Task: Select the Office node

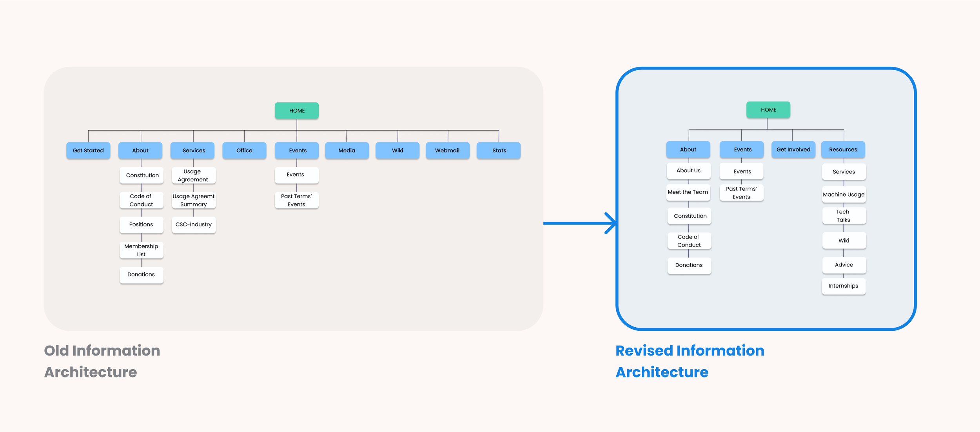Action: point(244,150)
